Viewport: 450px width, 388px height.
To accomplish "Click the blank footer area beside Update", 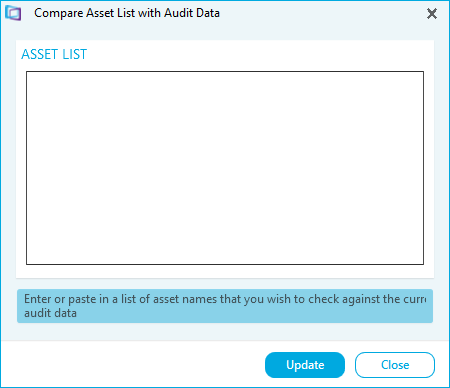I will coord(133,365).
